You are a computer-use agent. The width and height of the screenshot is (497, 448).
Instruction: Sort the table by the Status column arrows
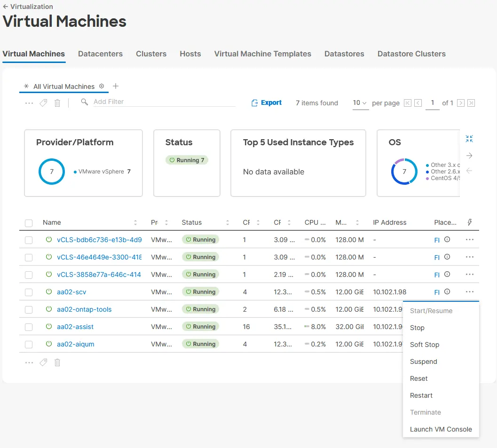227,223
